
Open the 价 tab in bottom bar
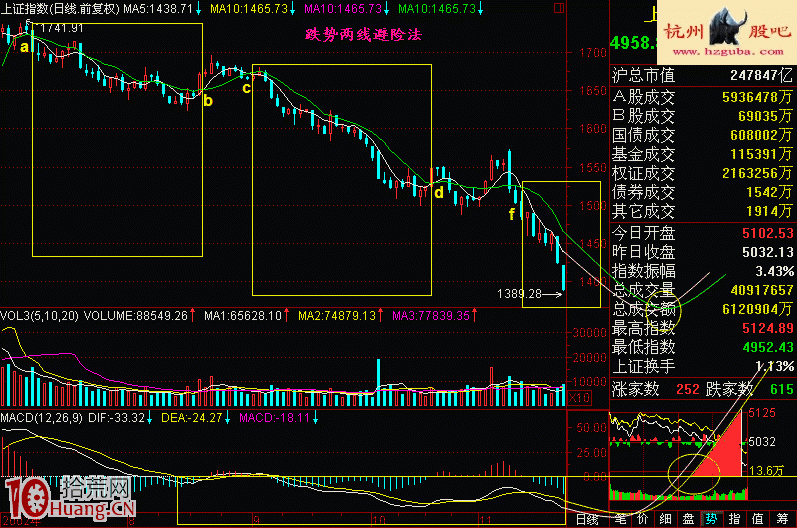642,519
